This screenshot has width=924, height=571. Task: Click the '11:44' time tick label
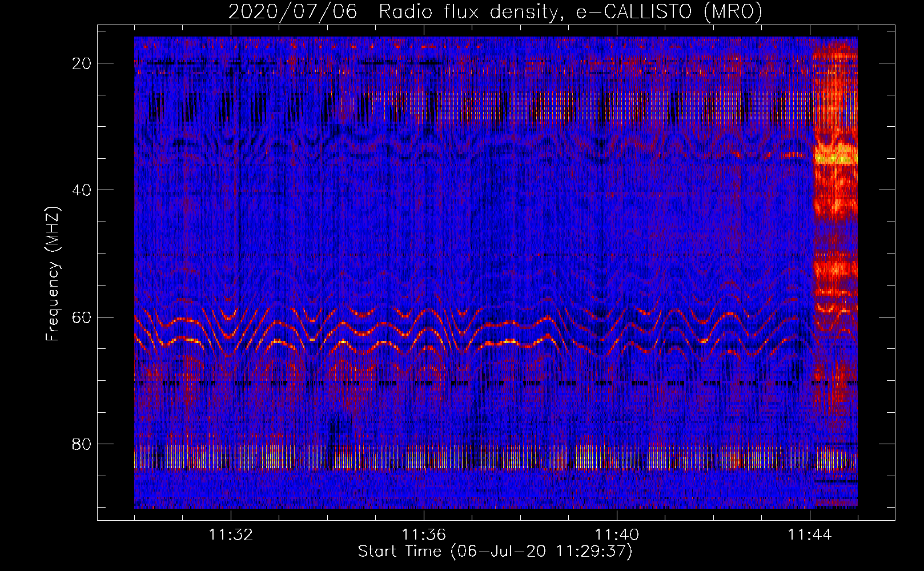810,535
